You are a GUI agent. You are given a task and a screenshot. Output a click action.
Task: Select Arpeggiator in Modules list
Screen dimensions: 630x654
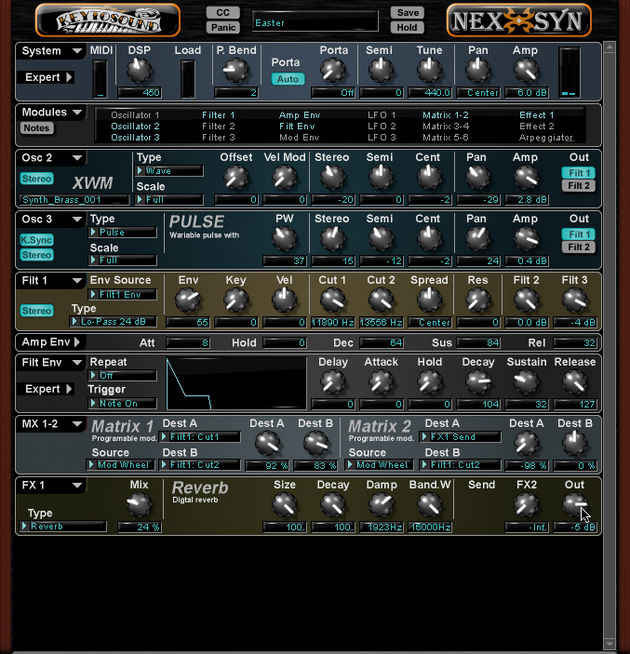(546, 138)
